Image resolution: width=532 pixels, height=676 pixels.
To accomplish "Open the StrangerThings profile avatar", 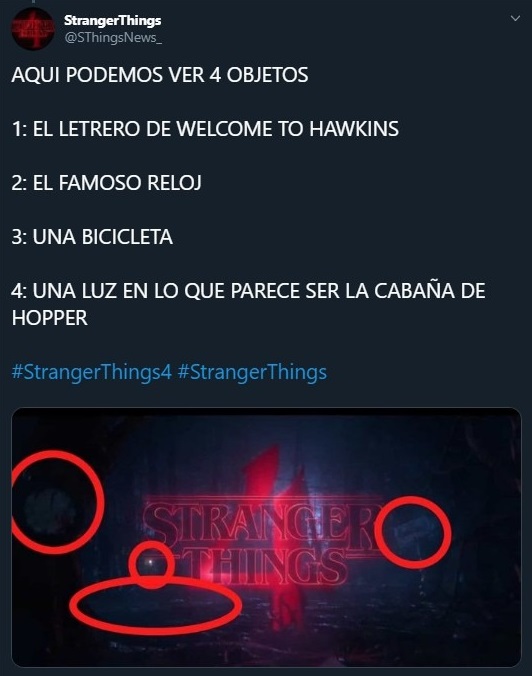I will (x=33, y=28).
